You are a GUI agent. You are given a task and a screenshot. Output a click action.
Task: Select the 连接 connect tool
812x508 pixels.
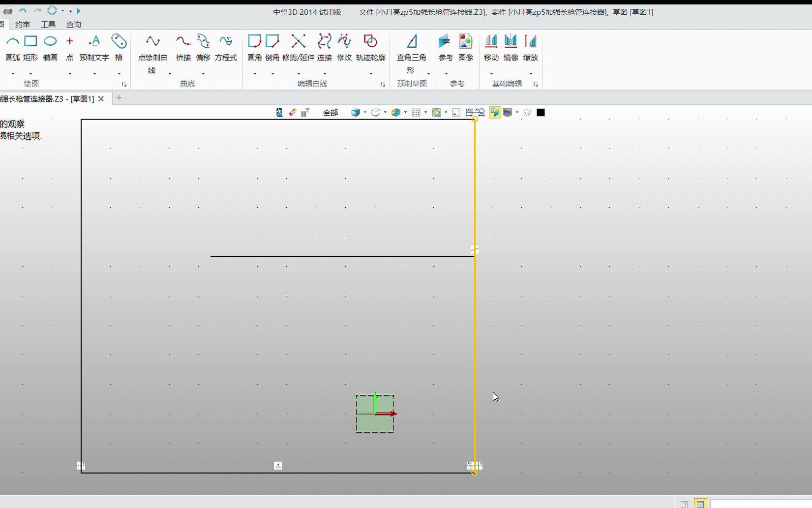pos(325,48)
